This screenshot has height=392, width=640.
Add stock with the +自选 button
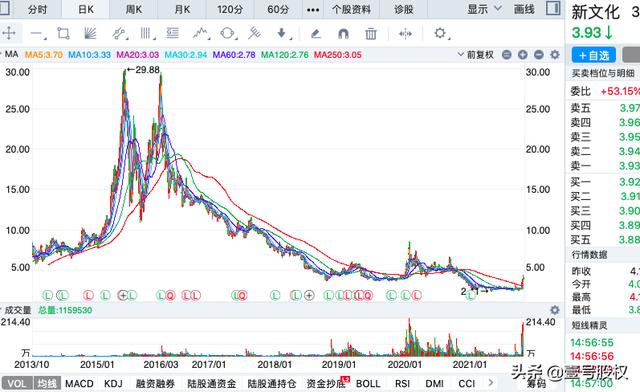(594, 55)
